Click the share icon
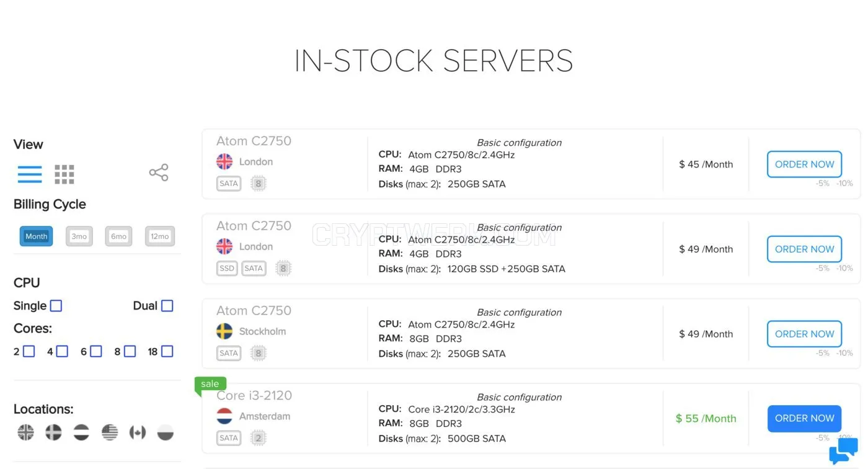Viewport: 868px width, 469px height. 159,172
